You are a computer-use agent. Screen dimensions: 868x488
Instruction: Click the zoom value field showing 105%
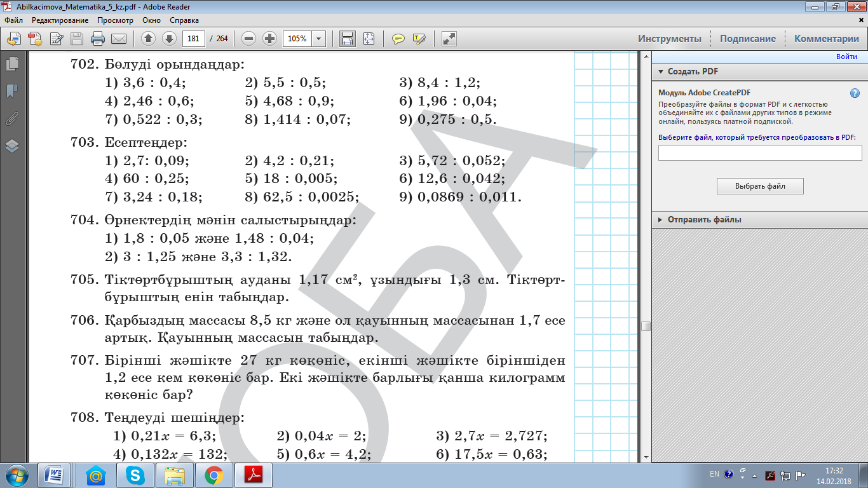coord(297,39)
